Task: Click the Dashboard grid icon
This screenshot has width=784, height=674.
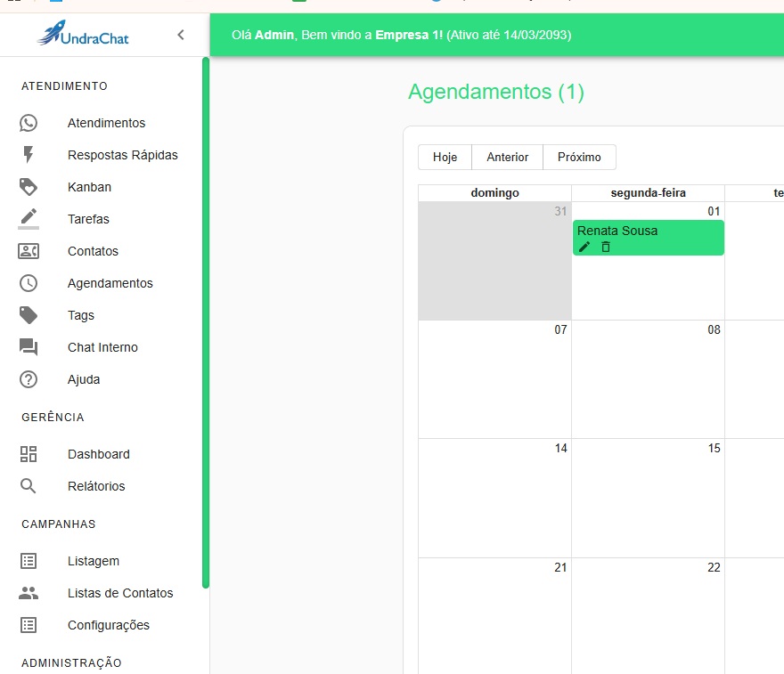Action: point(29,454)
